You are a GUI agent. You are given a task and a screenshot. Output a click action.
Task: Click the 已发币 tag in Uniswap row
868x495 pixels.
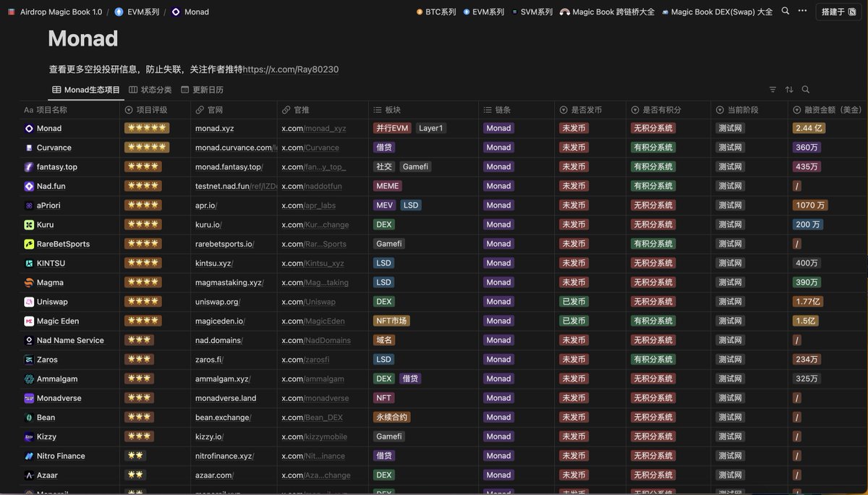tap(574, 302)
